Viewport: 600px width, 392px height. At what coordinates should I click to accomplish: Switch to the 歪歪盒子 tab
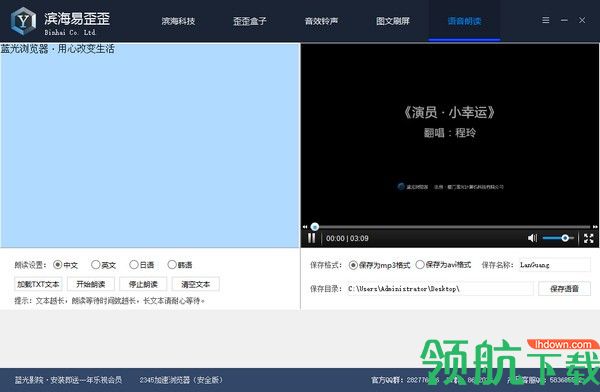249,21
